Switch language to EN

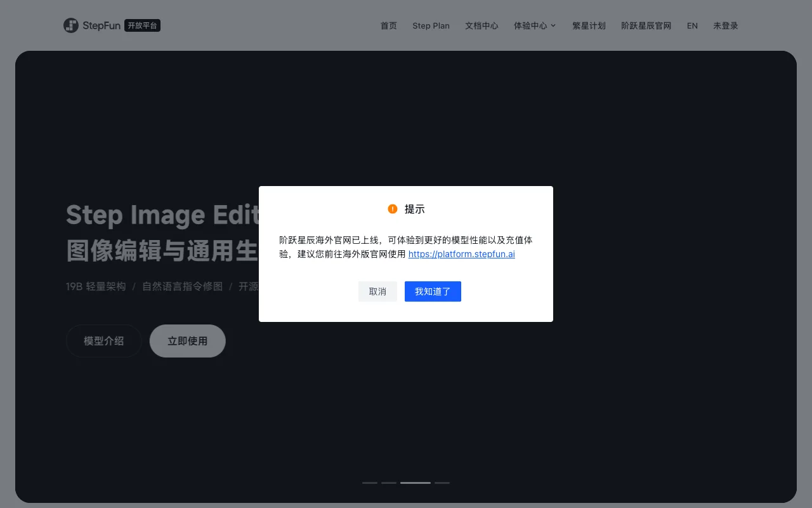click(x=692, y=26)
